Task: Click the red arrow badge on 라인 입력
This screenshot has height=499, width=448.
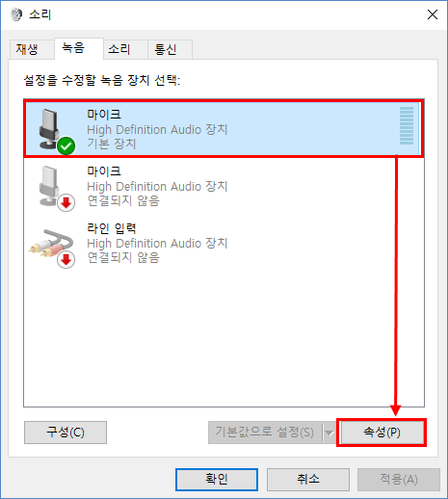Action: pyautogui.click(x=66, y=259)
